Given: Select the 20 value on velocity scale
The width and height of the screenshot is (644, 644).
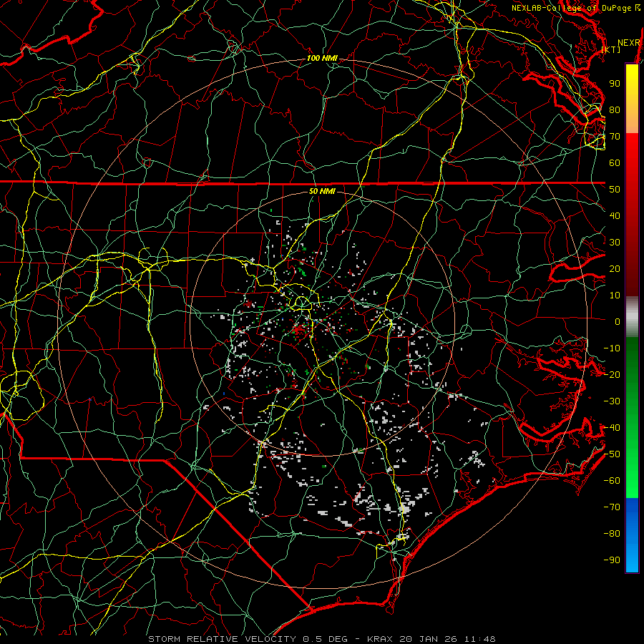Looking at the screenshot, I should (x=615, y=269).
